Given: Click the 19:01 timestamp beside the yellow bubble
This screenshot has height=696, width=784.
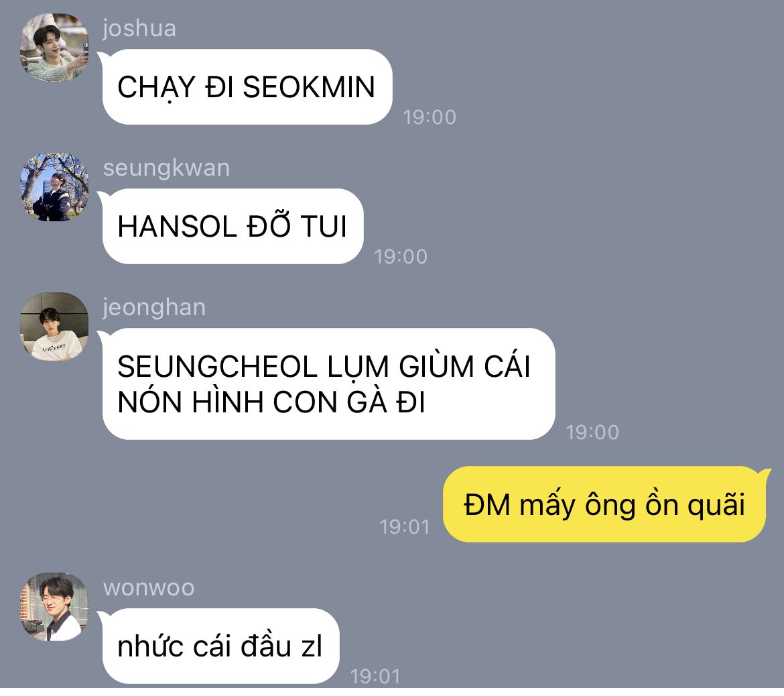Looking at the screenshot, I should coord(405,528).
